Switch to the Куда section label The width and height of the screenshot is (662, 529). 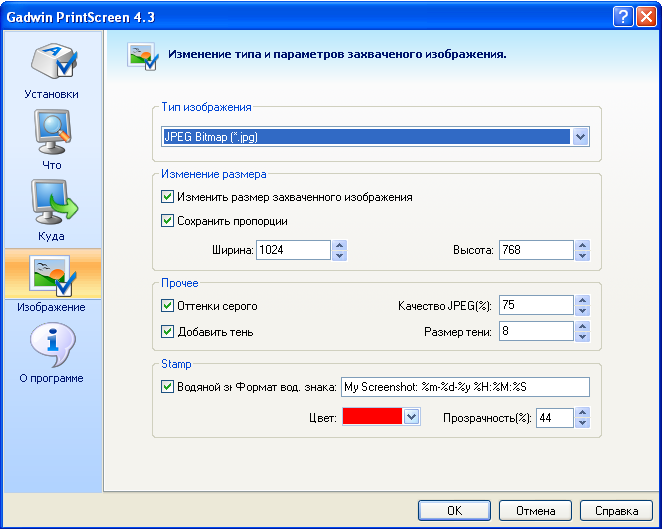[52, 236]
